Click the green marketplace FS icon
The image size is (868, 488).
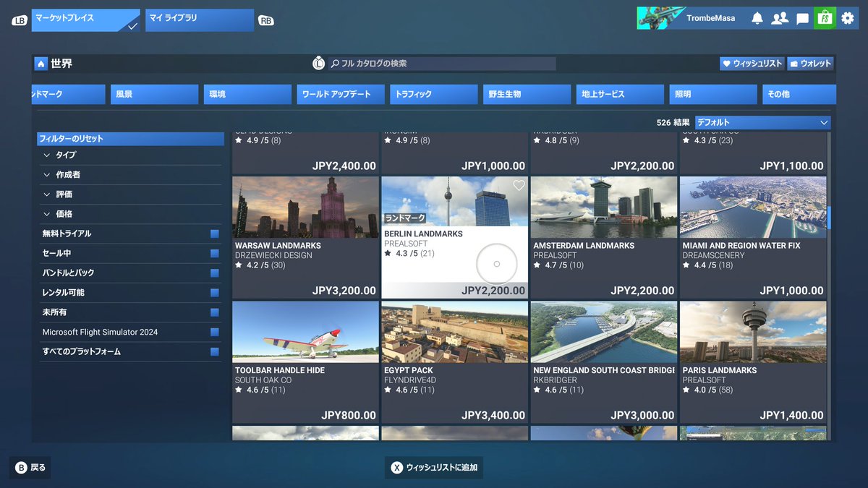pyautogui.click(x=825, y=18)
